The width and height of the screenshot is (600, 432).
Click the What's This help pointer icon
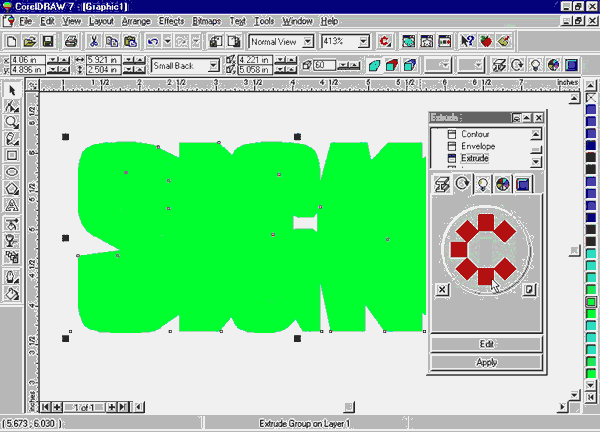pos(467,41)
